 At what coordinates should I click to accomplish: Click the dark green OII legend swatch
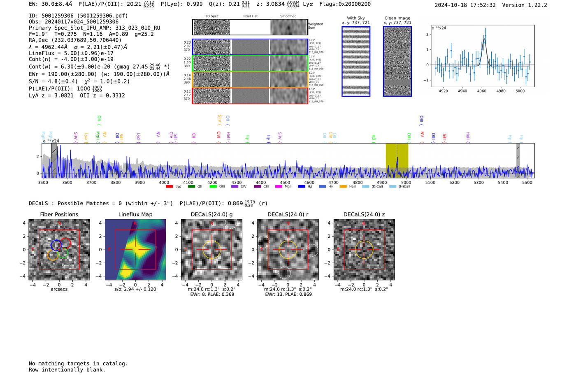click(x=191, y=187)
